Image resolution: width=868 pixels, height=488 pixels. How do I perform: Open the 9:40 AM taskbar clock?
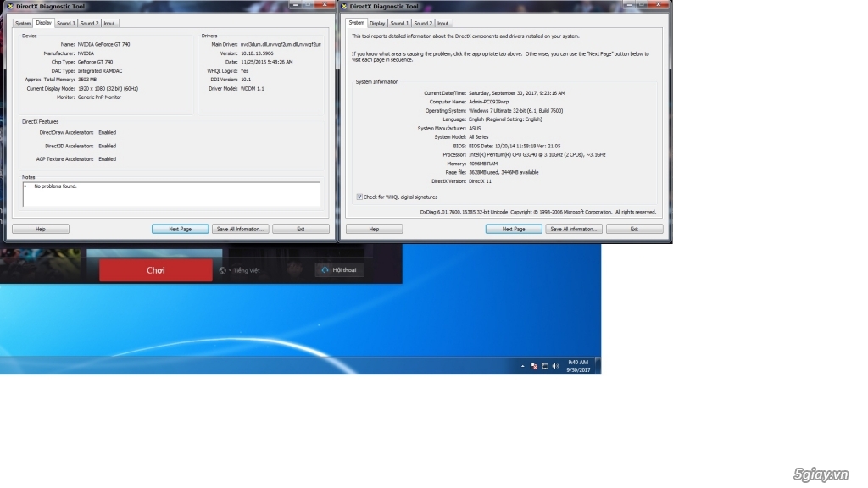(578, 366)
